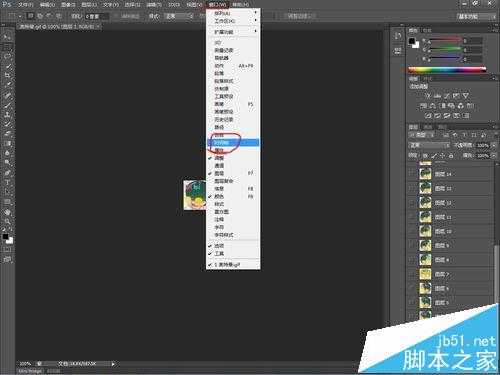500x375 pixels.
Task: Click the Subtract from selection option icon
Action: [49, 16]
